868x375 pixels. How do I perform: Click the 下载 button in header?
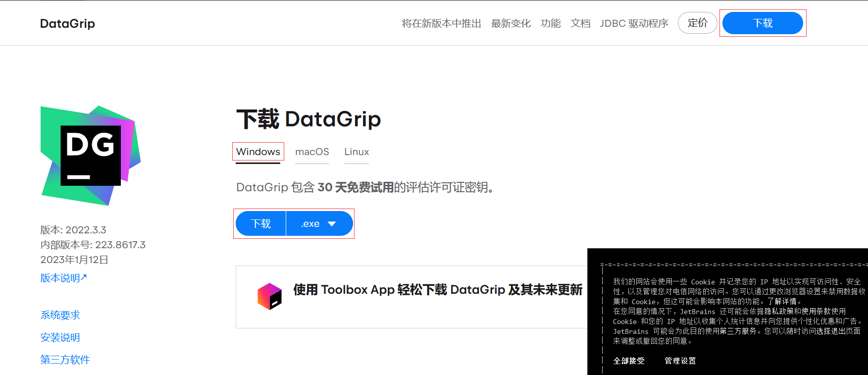763,23
